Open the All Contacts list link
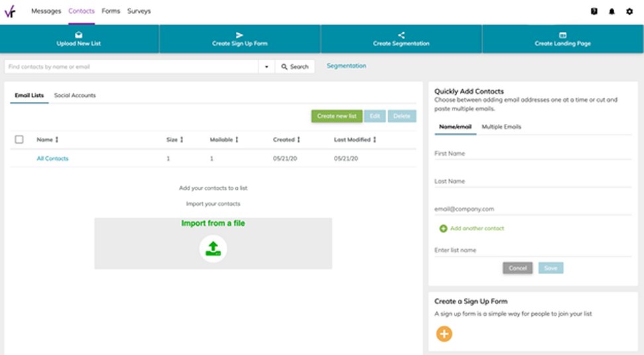Viewport: 644px width, 355px height. (52, 158)
